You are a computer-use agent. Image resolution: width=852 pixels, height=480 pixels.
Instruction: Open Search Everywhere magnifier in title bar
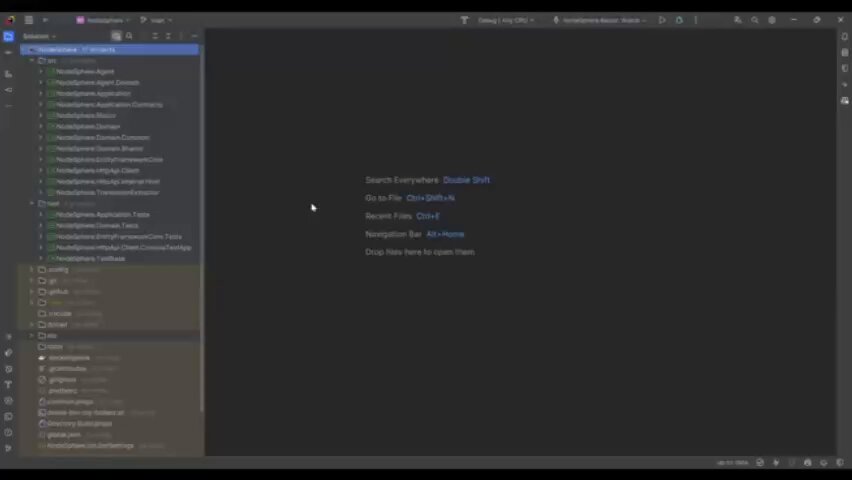click(x=755, y=20)
